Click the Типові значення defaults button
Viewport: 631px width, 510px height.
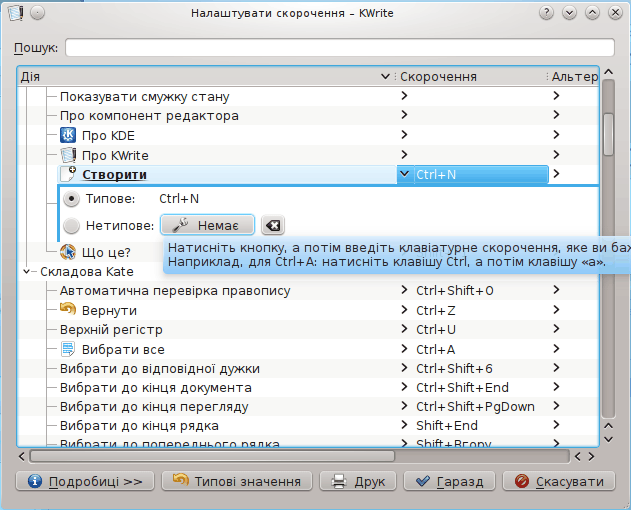(236, 481)
